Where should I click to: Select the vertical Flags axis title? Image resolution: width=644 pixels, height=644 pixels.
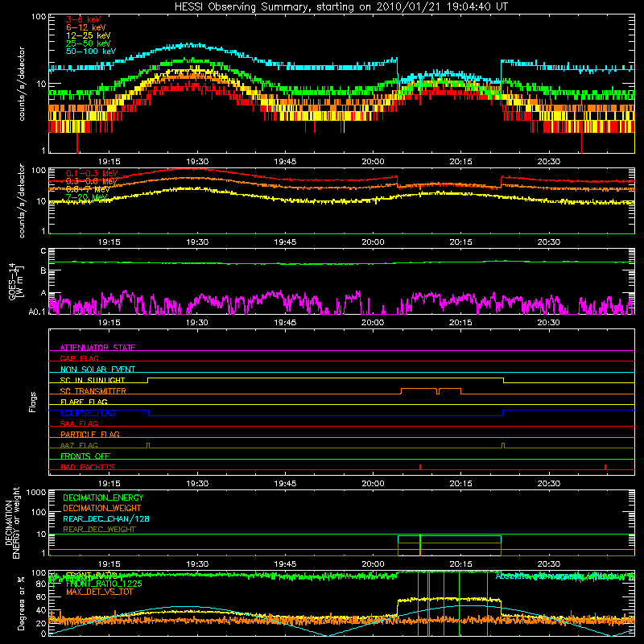[x=33, y=402]
